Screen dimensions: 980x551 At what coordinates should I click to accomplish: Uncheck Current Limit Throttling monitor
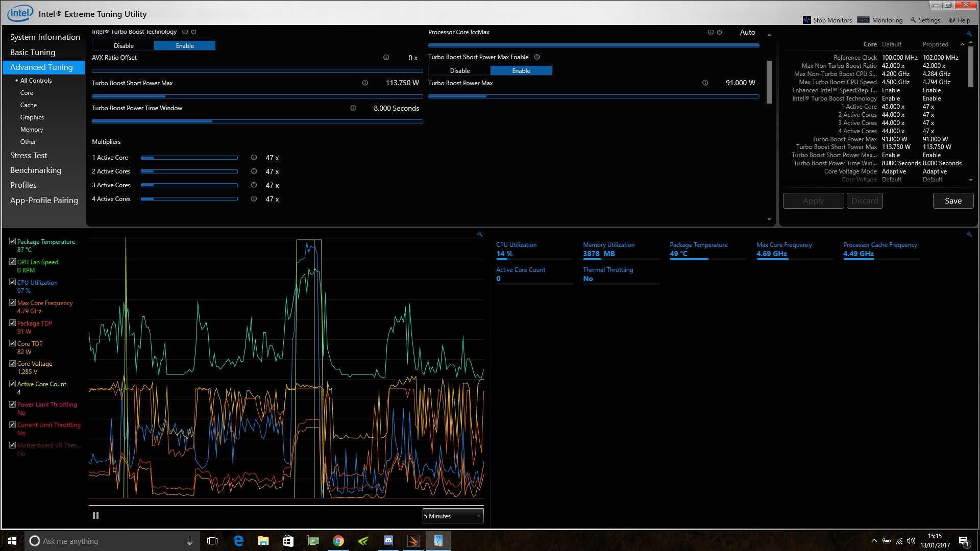(x=12, y=424)
